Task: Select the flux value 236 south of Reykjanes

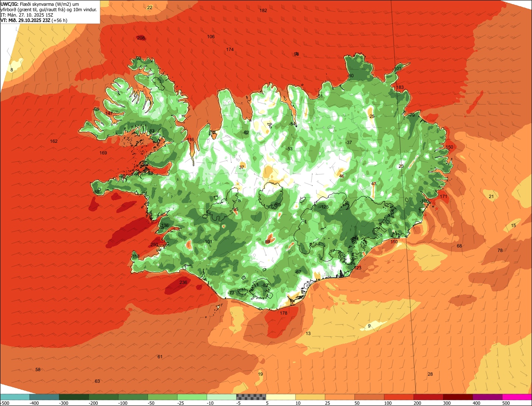Action: [183, 282]
